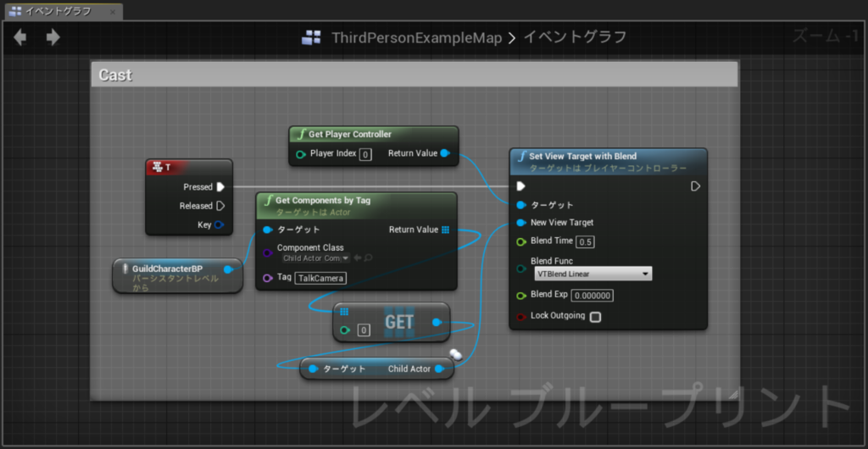Click Set View Target output execution pin

pyautogui.click(x=695, y=186)
